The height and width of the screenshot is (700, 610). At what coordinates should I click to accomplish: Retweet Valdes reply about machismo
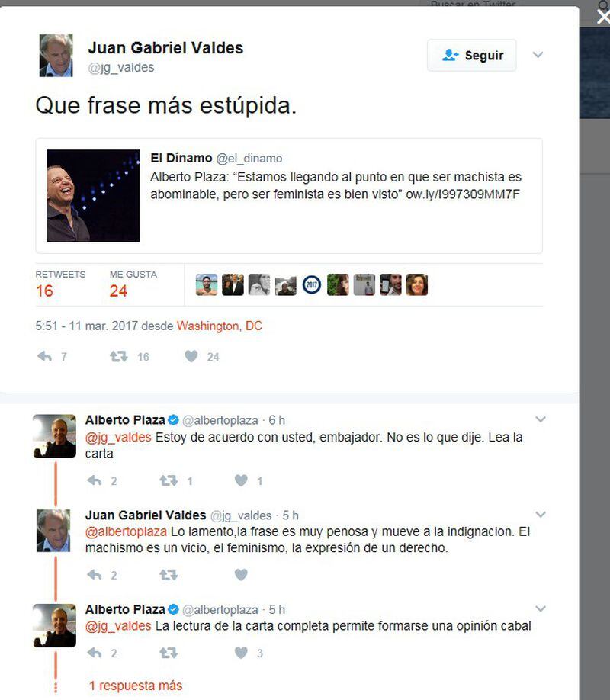tap(169, 575)
